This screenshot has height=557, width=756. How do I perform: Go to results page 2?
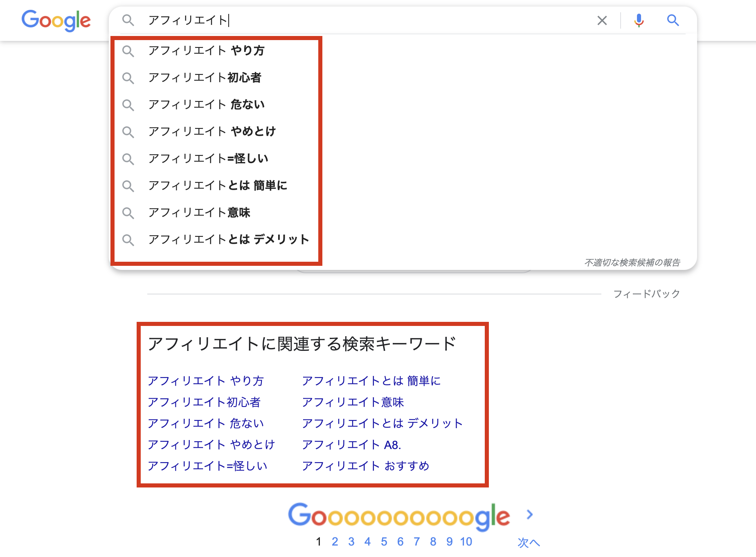click(x=335, y=542)
